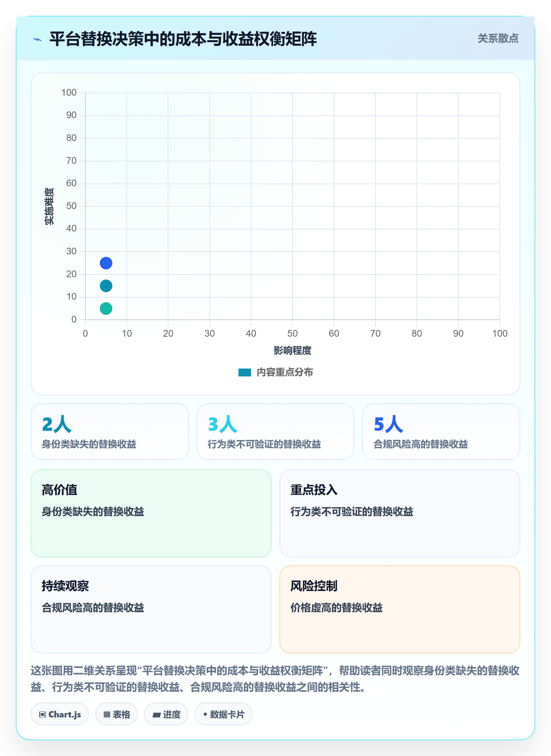Click the diamond icon in 数据卡片 chip
The image size is (551, 756).
pyautogui.click(x=205, y=714)
